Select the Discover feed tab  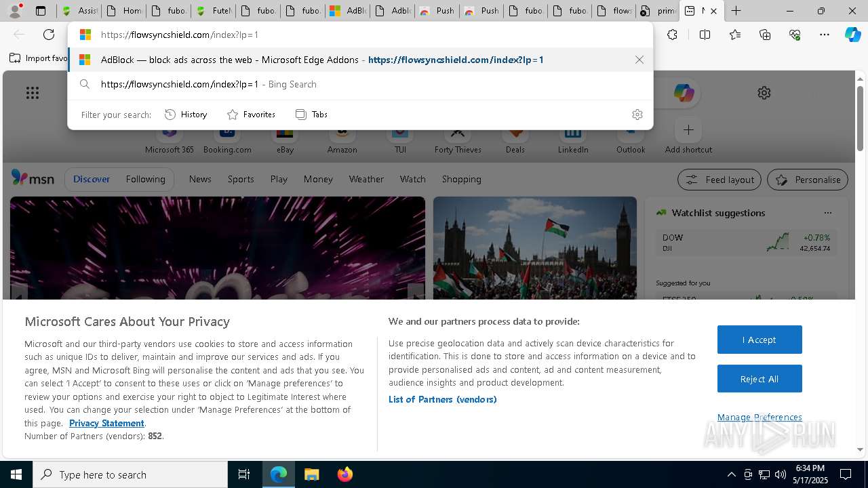92,179
